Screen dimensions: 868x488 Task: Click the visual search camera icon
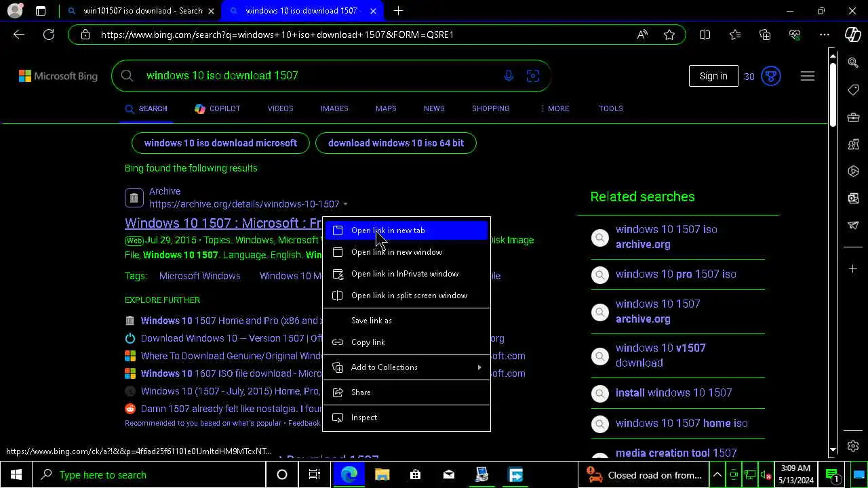pos(533,76)
